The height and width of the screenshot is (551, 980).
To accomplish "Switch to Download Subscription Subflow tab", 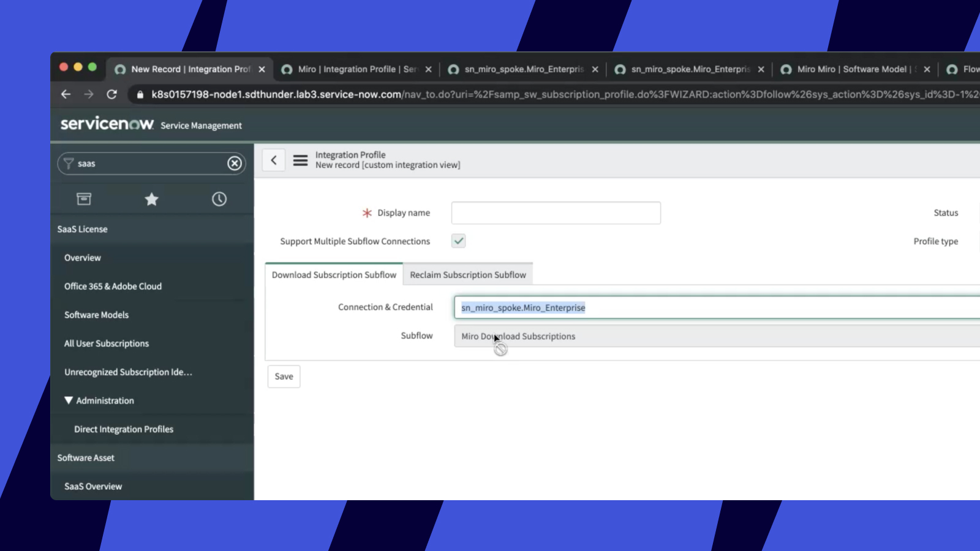I will point(334,275).
